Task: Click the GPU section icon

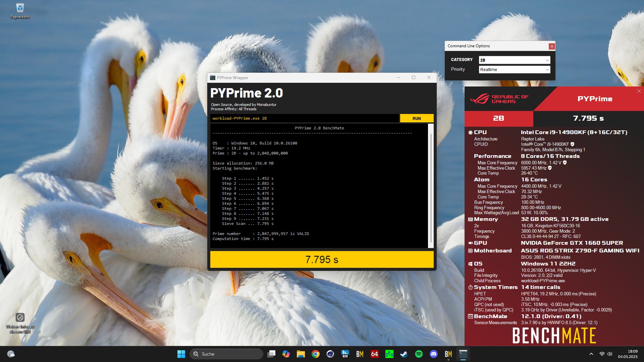Action: point(470,243)
